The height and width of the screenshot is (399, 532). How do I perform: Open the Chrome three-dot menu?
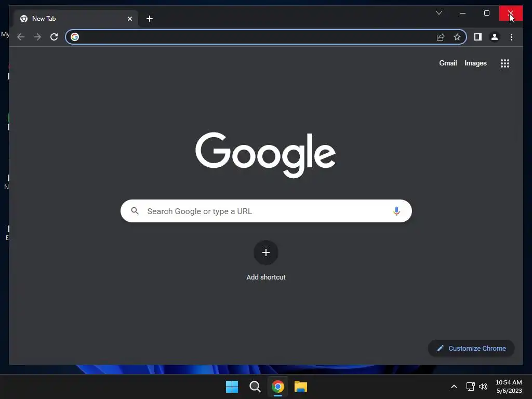tap(511, 37)
